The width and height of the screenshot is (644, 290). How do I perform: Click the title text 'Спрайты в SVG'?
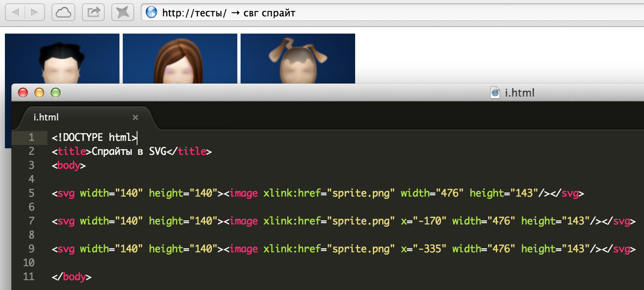coord(129,152)
